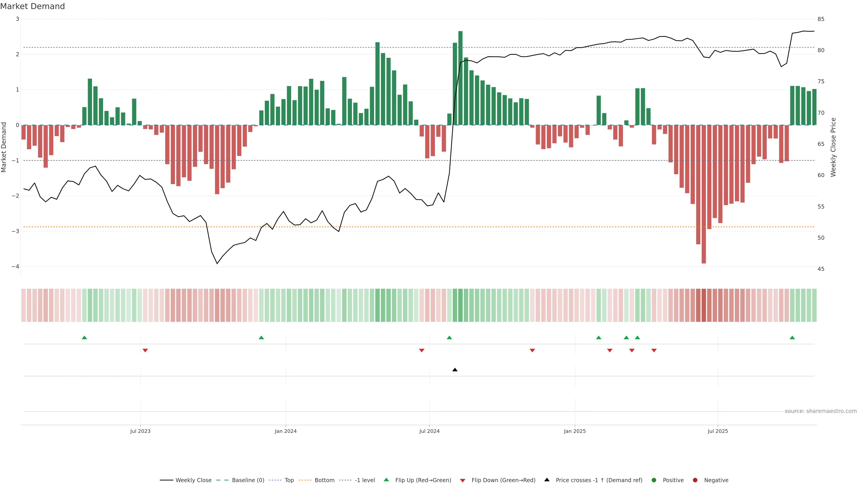The height and width of the screenshot is (488, 868).
Task: Click the green Flip Up marker near July 2024
Action: [449, 338]
